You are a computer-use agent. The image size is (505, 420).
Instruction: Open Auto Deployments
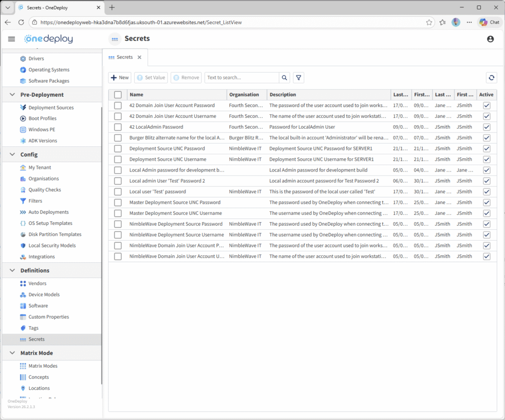48,212
